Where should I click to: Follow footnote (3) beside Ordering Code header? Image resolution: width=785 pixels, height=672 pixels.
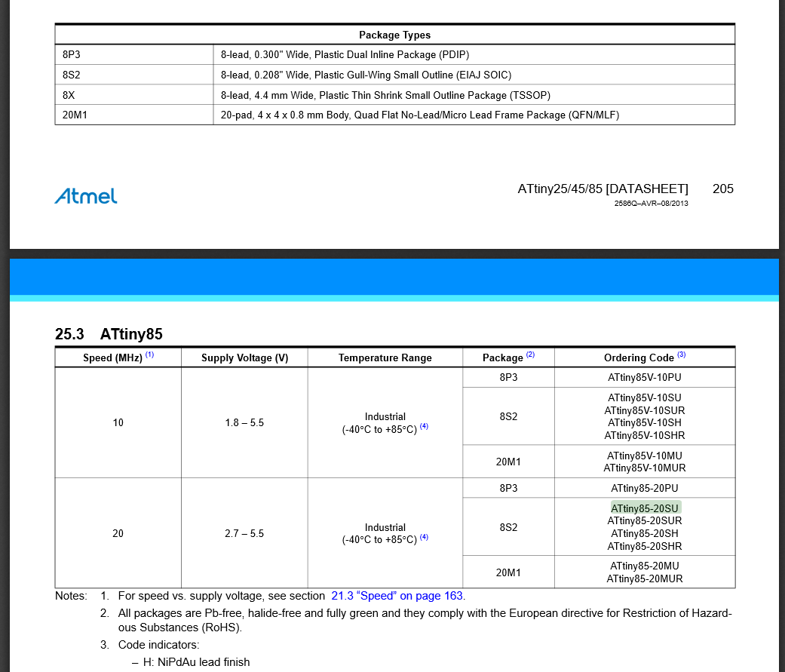pyautogui.click(x=682, y=355)
